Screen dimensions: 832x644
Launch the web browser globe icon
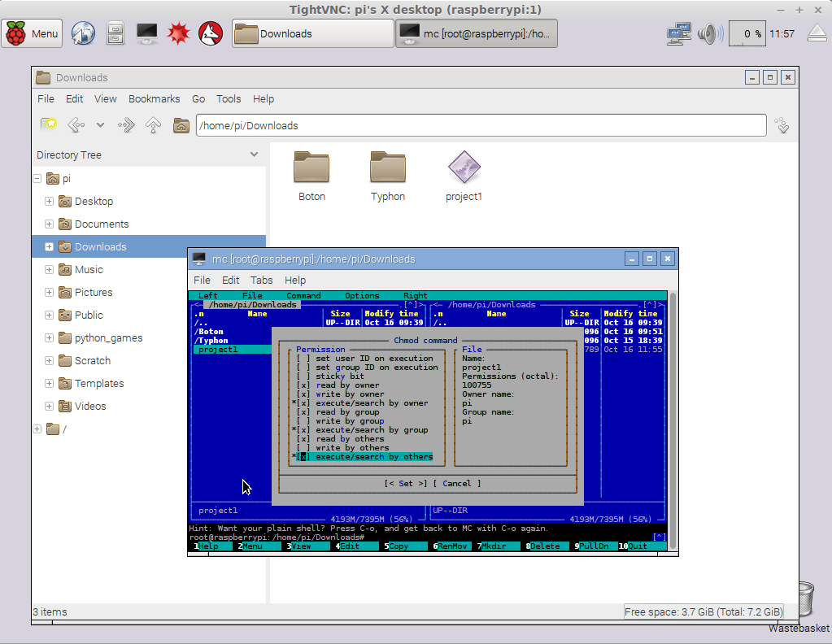[x=83, y=33]
